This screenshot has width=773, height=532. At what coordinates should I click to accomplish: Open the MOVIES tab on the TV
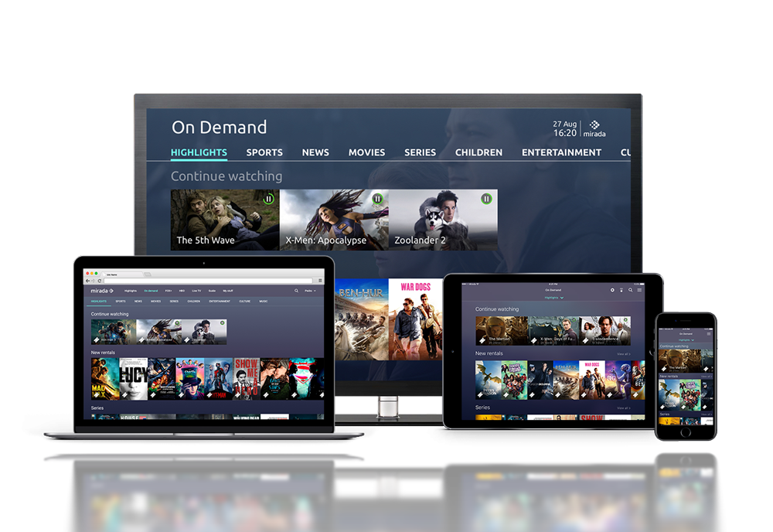pos(366,152)
